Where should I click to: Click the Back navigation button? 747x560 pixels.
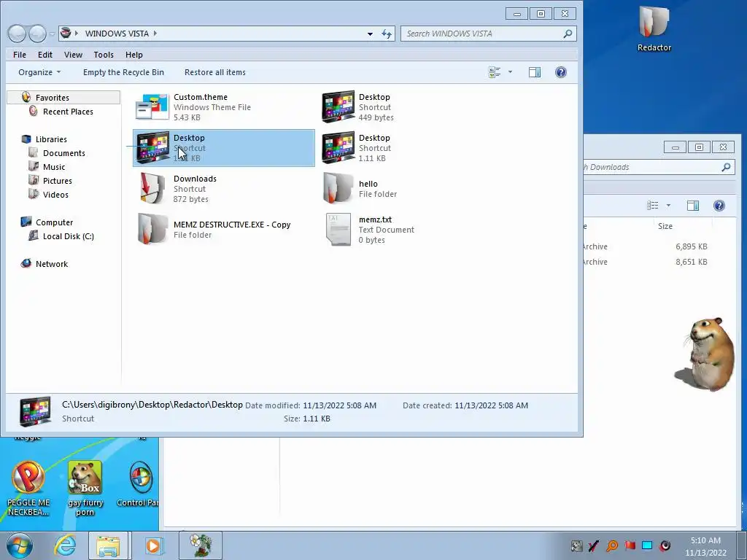18,34
